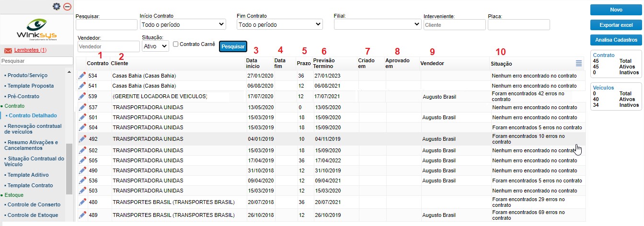Screen dimensions: 644x226
Task: Focus the Vendedor input field
Action: [x=108, y=46]
